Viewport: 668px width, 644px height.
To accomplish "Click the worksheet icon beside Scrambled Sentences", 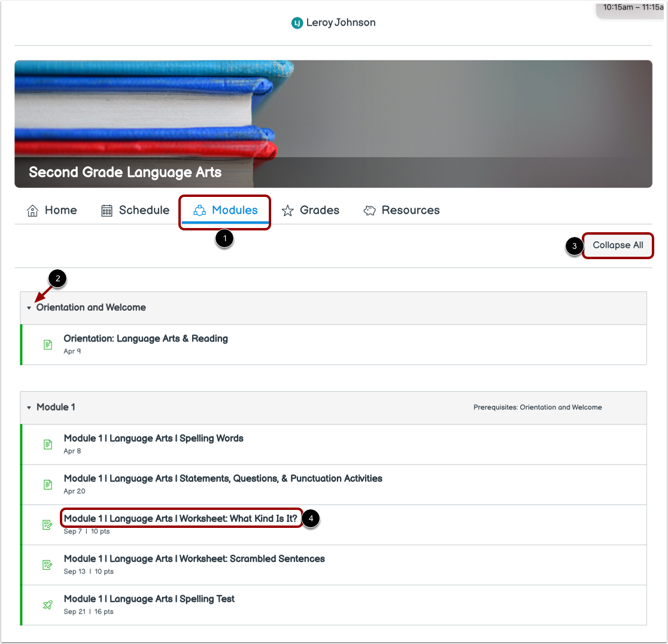I will [x=48, y=564].
